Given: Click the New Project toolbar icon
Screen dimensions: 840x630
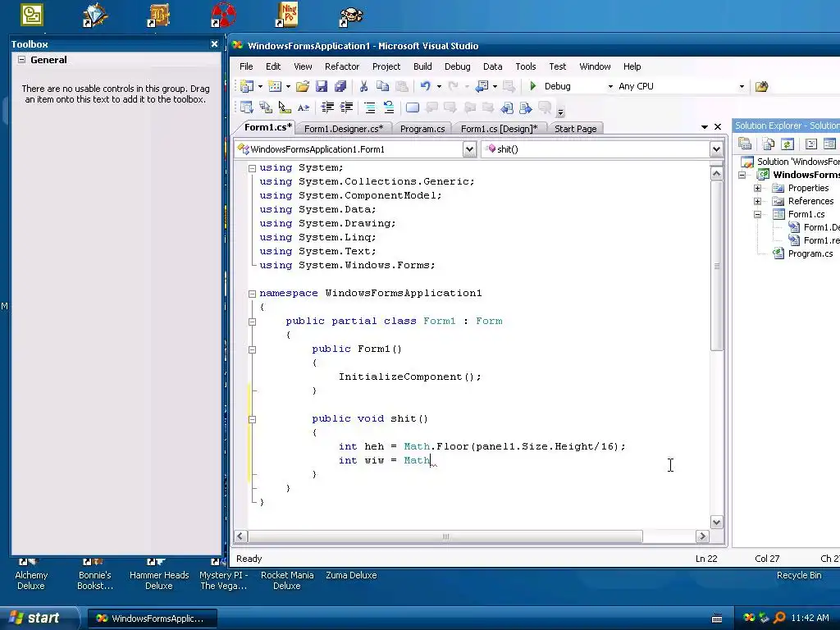Looking at the screenshot, I should coord(247,86).
